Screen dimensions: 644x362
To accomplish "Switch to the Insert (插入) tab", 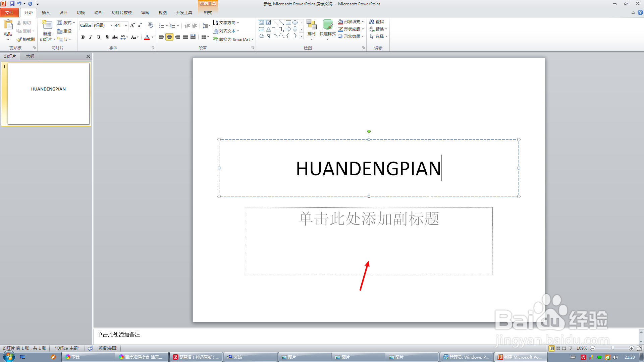I will coord(46,13).
